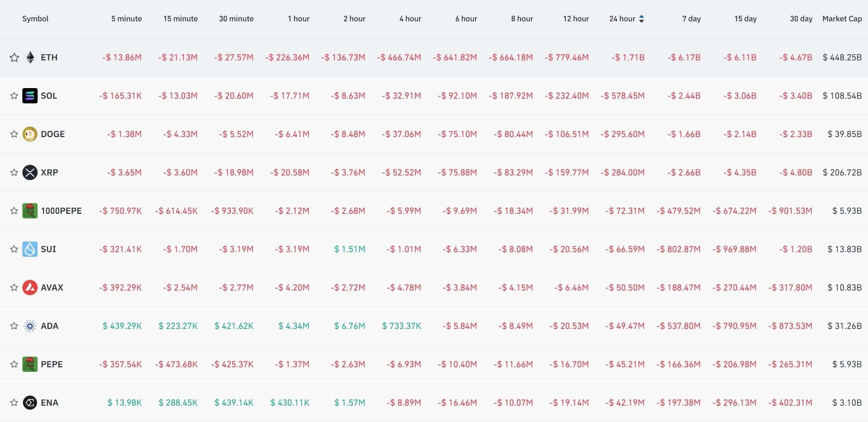Click the PEPE frog icon
Image resolution: width=868 pixels, height=422 pixels.
(30, 364)
